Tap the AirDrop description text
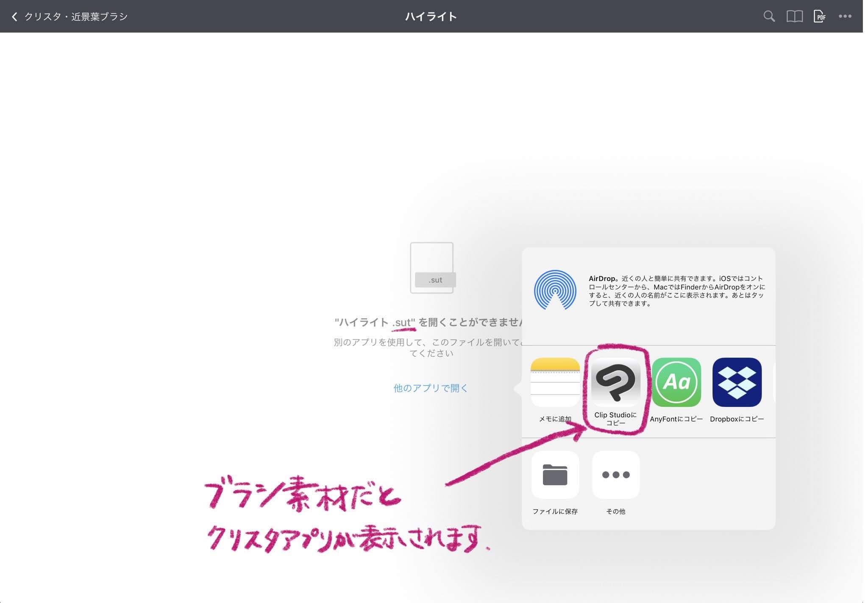868x603 pixels. coord(677,291)
